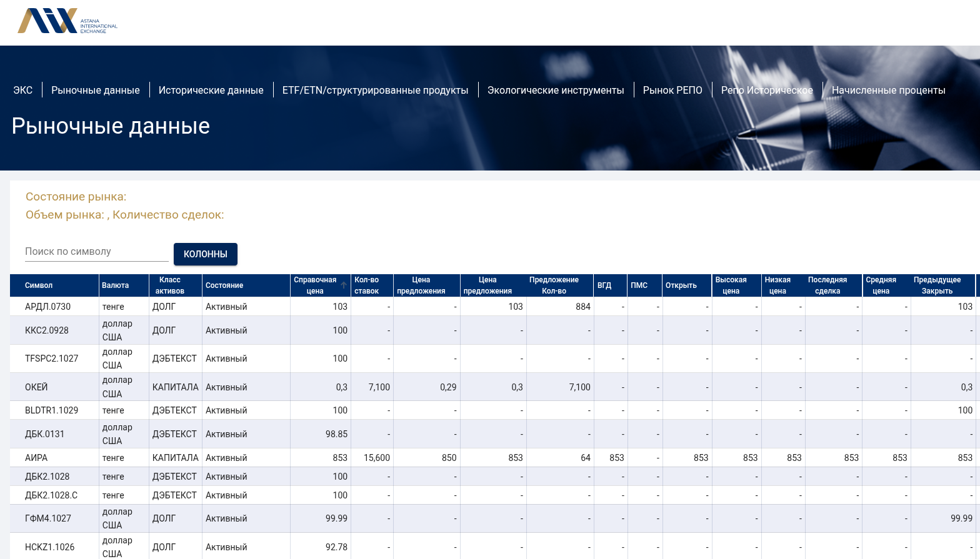Open Экологические инструменты menu item

pos(556,90)
